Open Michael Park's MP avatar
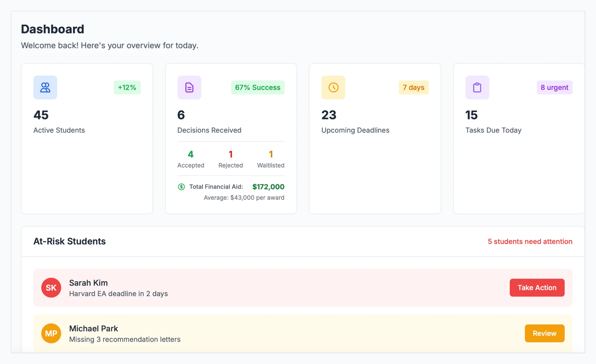 pos(51,333)
